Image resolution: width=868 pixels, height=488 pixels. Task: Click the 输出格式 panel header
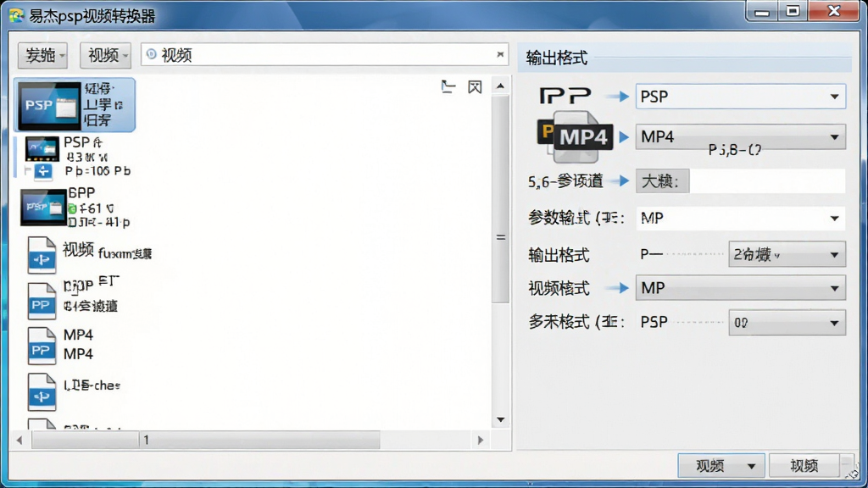[x=684, y=58]
